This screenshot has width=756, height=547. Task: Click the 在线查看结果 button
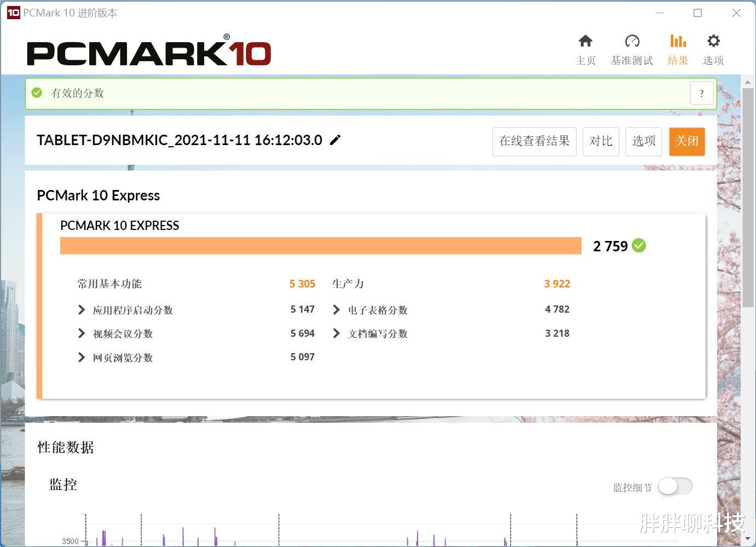534,141
